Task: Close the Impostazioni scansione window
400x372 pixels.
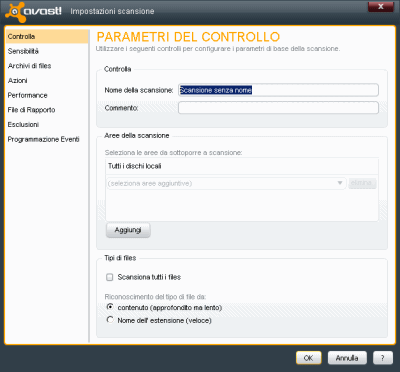Action: (x=381, y=7)
